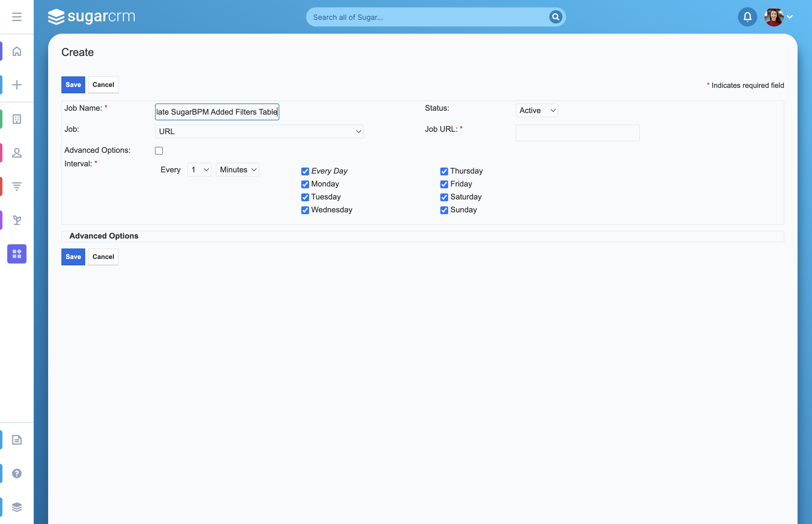
Task: Click the search magnifier button
Action: pyautogui.click(x=555, y=17)
